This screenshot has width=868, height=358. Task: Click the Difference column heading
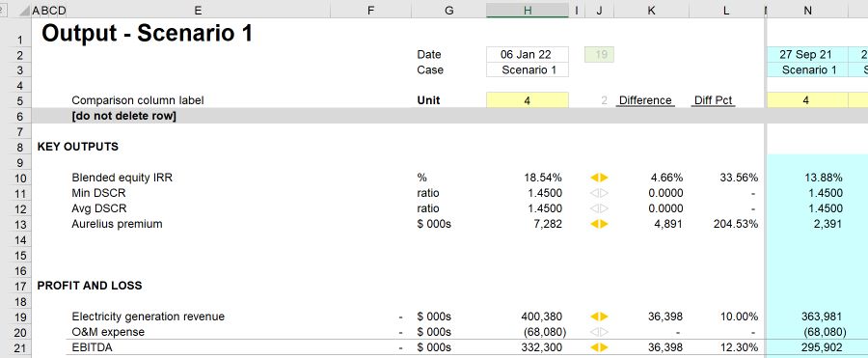(x=645, y=100)
